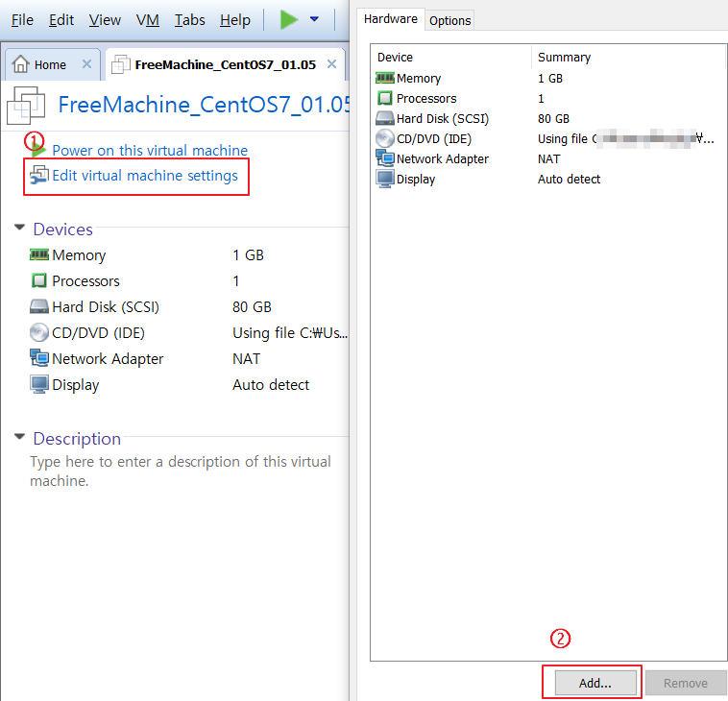Click the Remove button
Screen dimensions: 728x701
[686, 683]
